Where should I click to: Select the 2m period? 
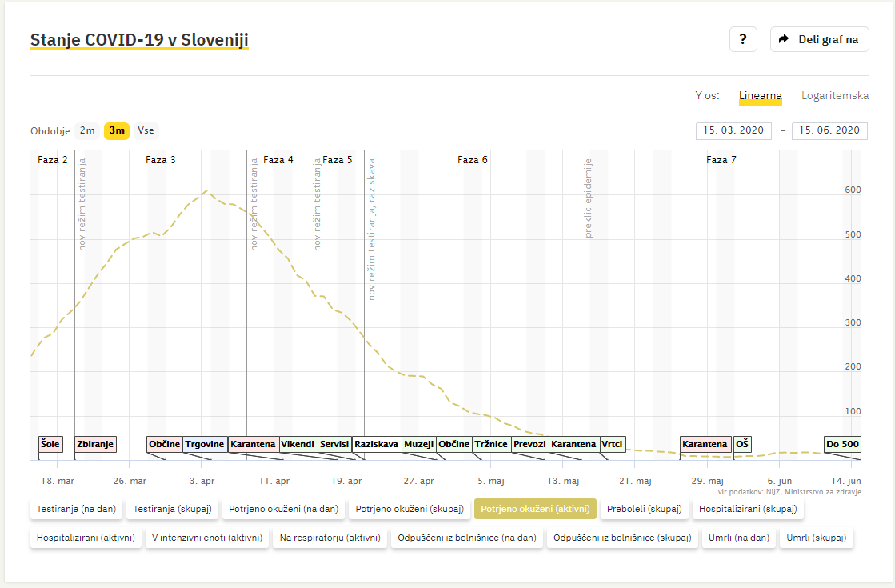click(x=87, y=130)
